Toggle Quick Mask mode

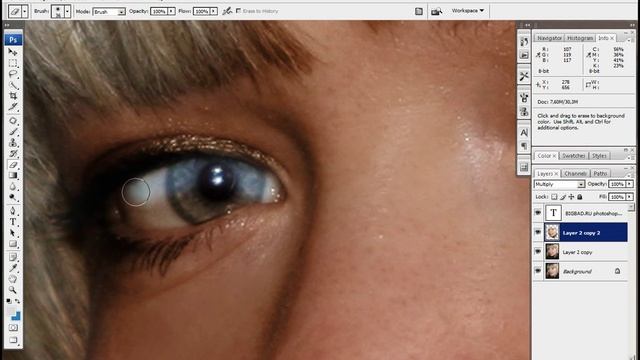click(13, 328)
